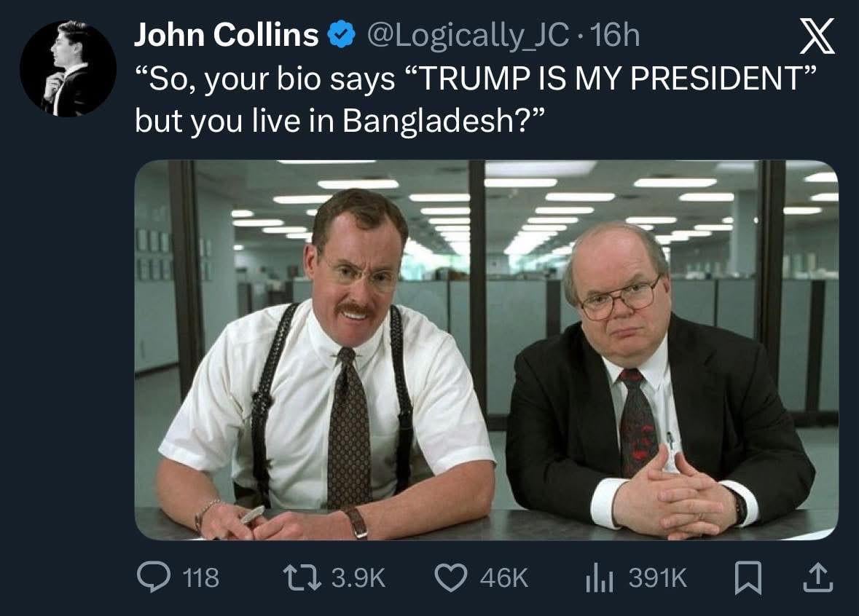Open the attached office movie image
This screenshot has height=616, width=859.
tap(487, 350)
